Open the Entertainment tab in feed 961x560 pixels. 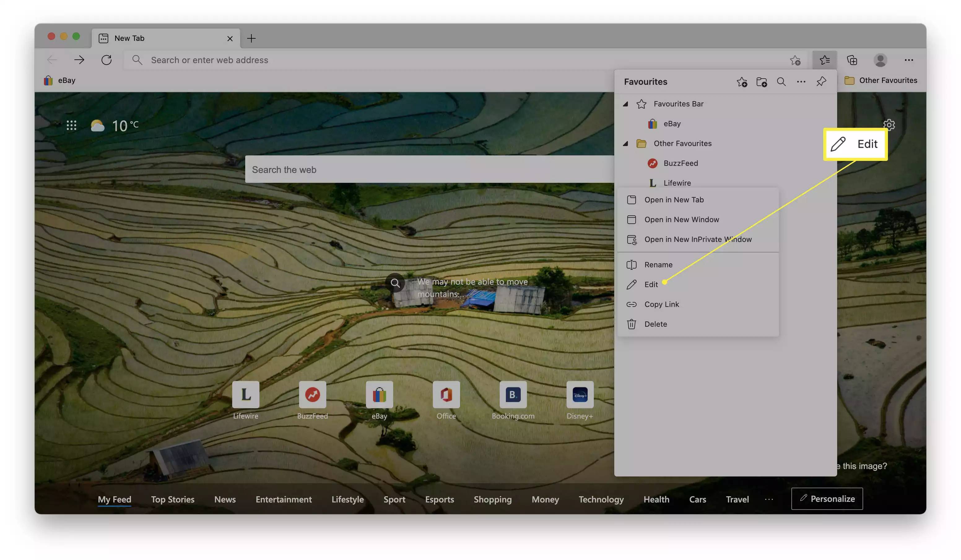point(283,499)
